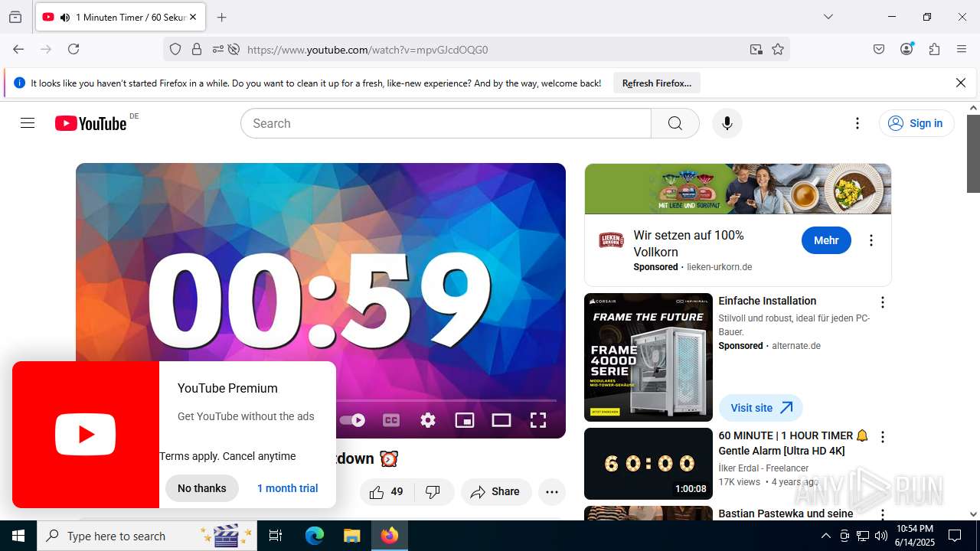Screen dimensions: 980x551
Task: Open the Firefox View button
Action: coord(15,17)
